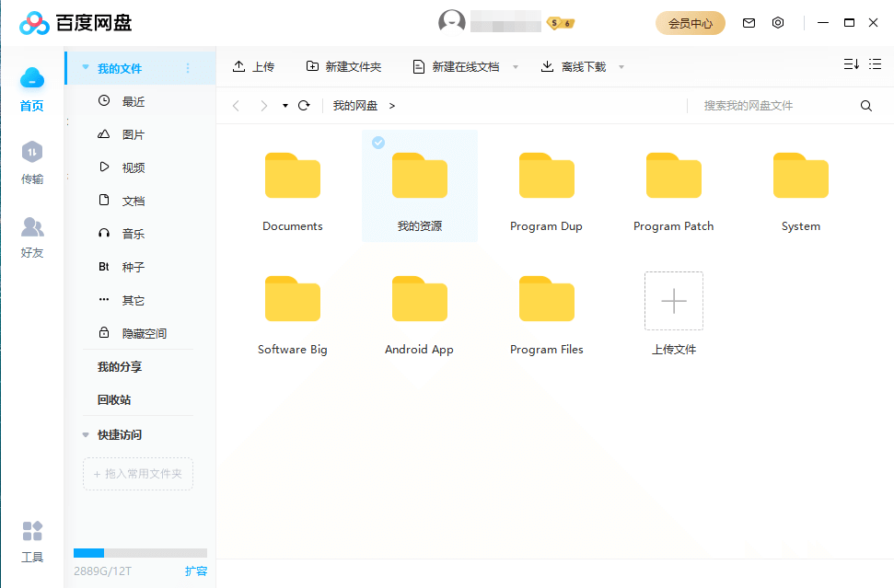Click the 上传文件 plus tile

click(x=674, y=301)
